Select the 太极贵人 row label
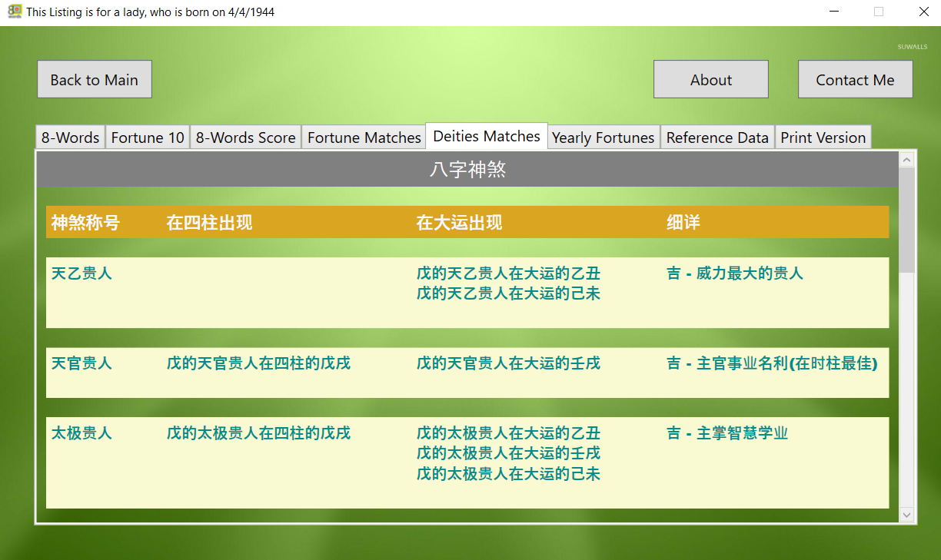The height and width of the screenshot is (560, 941). [x=81, y=433]
